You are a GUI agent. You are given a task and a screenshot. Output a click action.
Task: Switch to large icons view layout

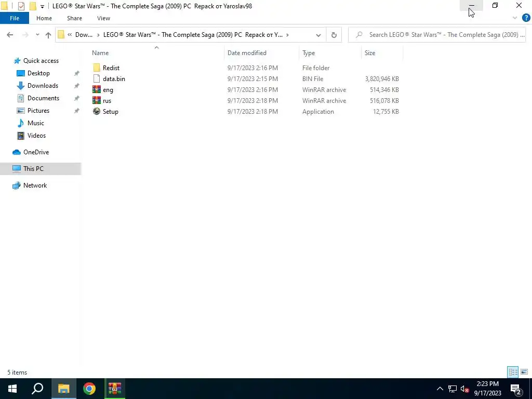click(x=524, y=372)
